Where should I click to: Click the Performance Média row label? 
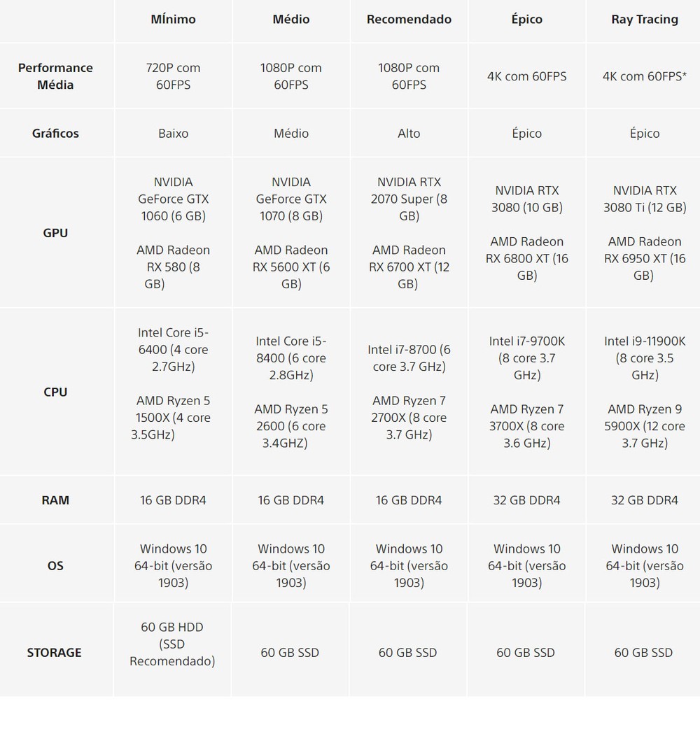pyautogui.click(x=55, y=76)
